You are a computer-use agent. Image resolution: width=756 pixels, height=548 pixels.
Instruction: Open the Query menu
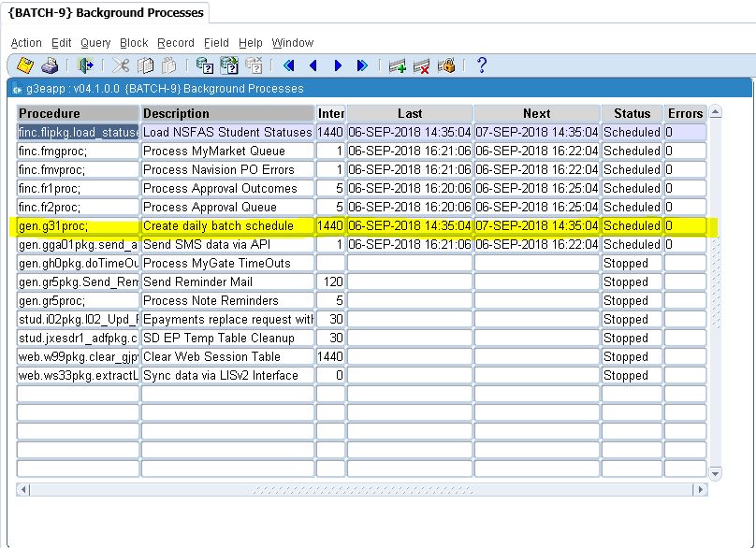[x=95, y=43]
